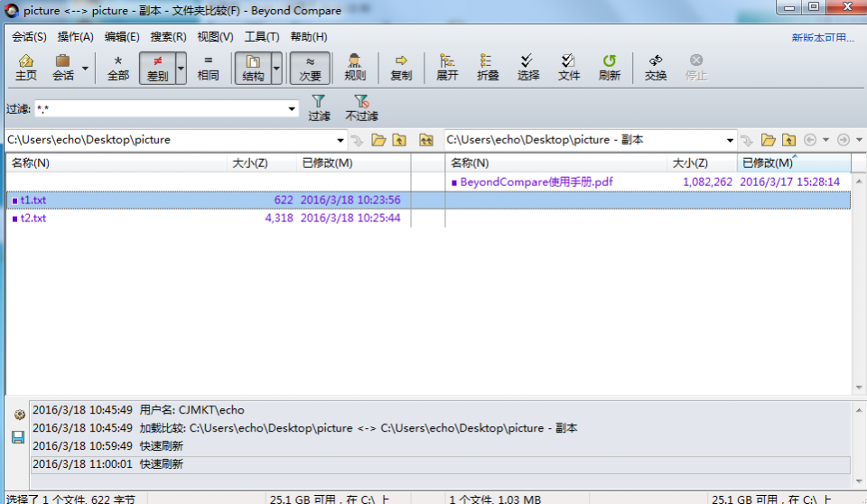Click the left up-one-level folder icon
Screen dimensions: 867x504
pos(399,140)
